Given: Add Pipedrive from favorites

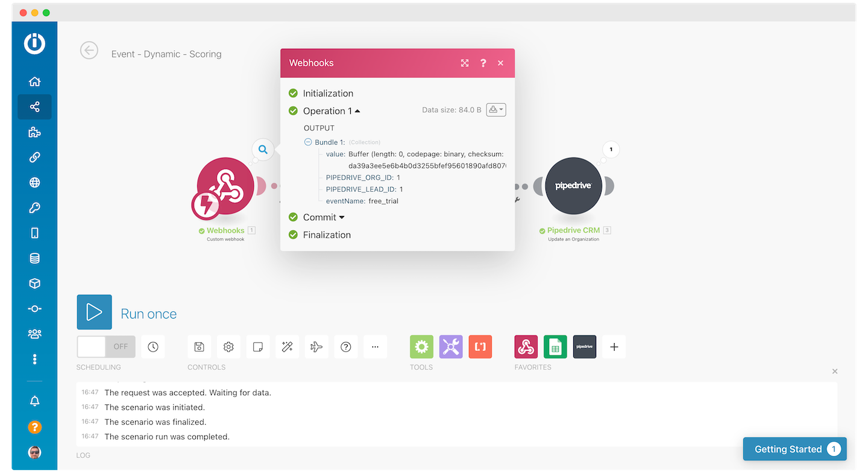Looking at the screenshot, I should click(x=585, y=347).
